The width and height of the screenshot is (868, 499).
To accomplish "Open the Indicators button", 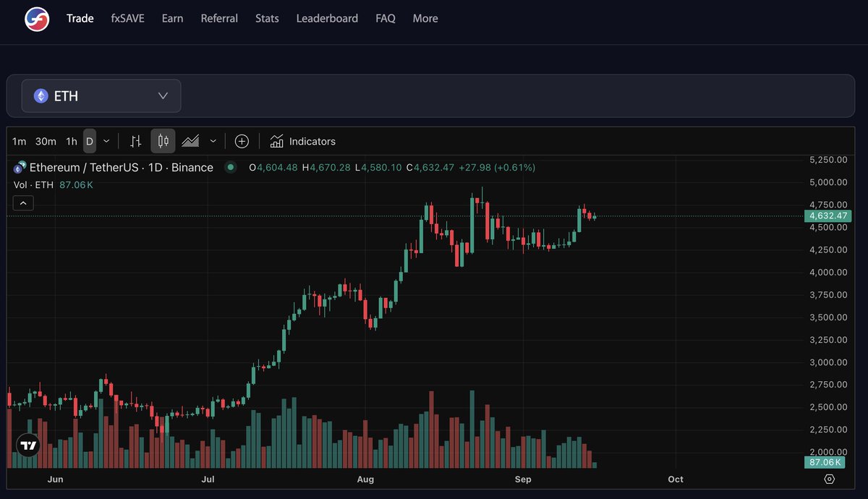I will [x=302, y=141].
